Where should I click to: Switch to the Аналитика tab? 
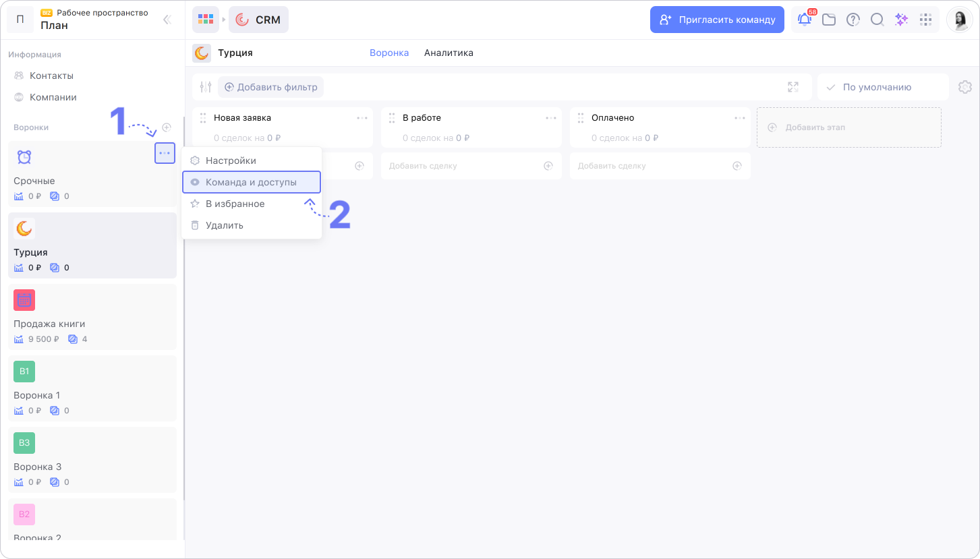(449, 53)
